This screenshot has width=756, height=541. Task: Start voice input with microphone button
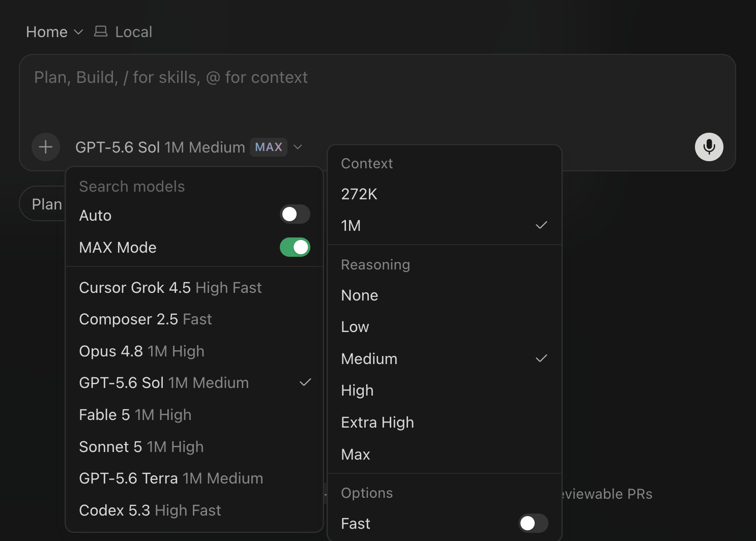(709, 147)
